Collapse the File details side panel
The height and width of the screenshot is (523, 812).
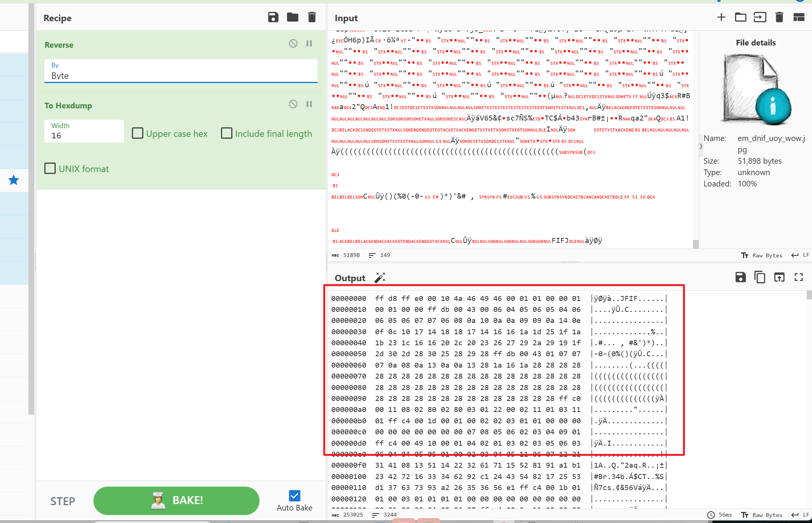[x=701, y=146]
